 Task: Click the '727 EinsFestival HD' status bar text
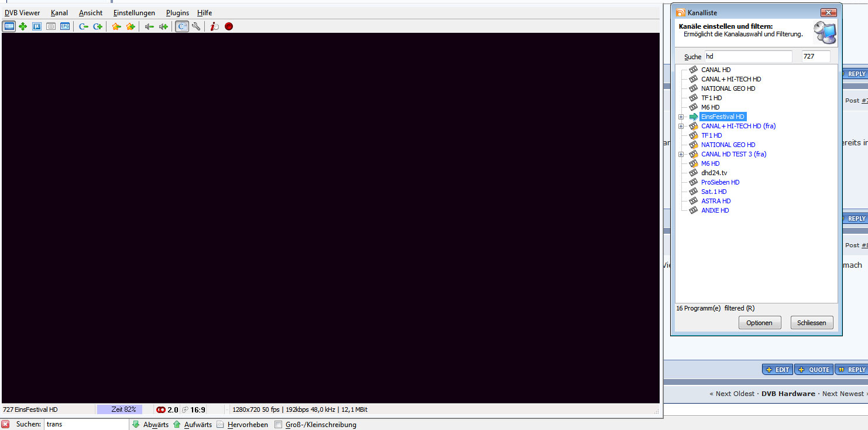click(30, 409)
